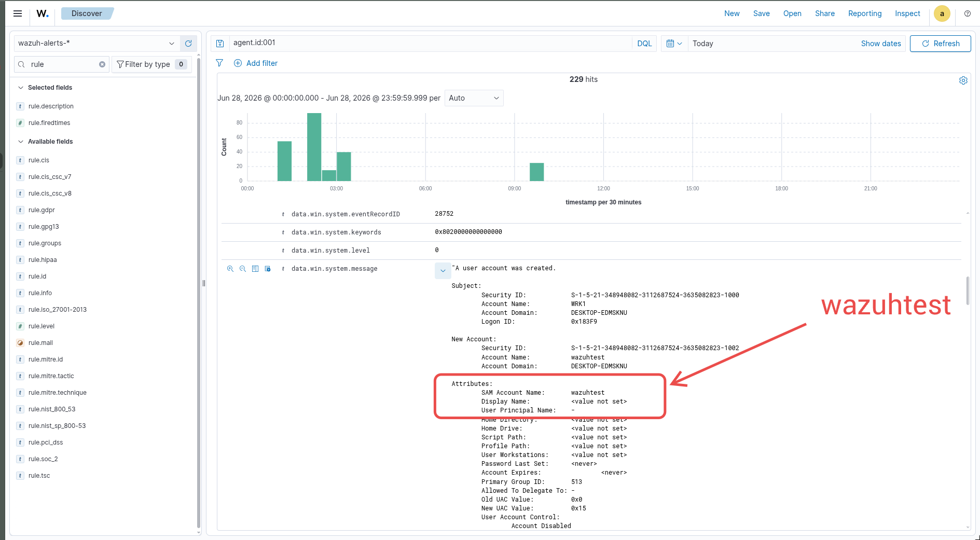This screenshot has height=540, width=980.
Task: Filter for message field present
Action: 268,269
